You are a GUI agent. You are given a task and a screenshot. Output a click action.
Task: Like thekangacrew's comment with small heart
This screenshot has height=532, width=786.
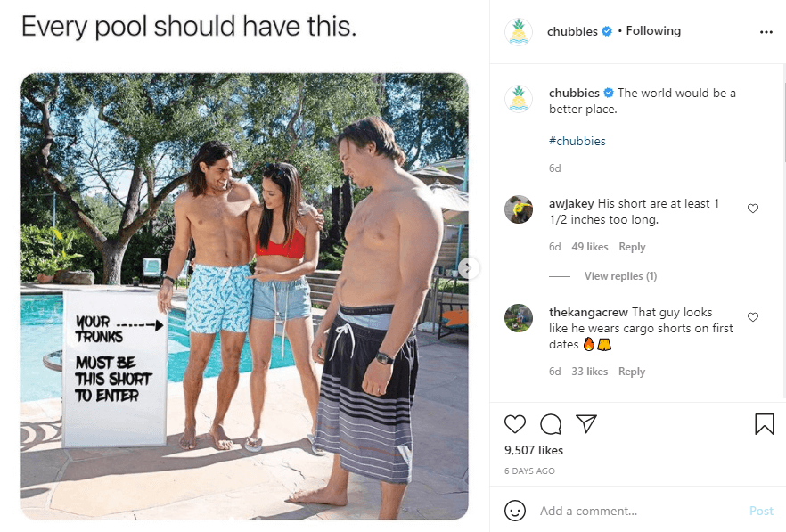click(x=753, y=317)
